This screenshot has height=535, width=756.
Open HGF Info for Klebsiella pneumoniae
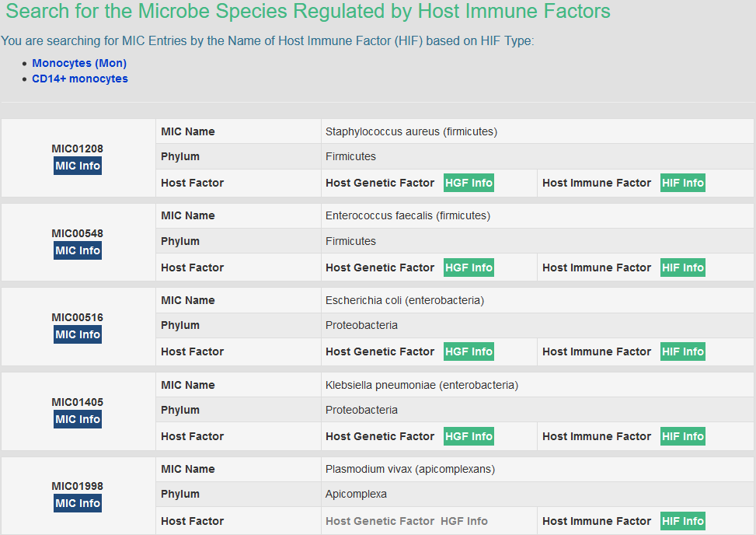click(469, 436)
